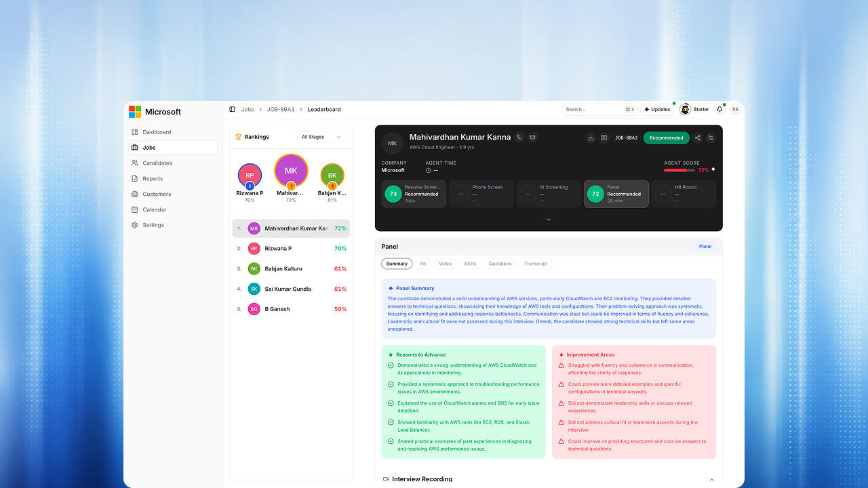Click the Panel Summary heading
This screenshot has width=868, height=488.
(415, 289)
